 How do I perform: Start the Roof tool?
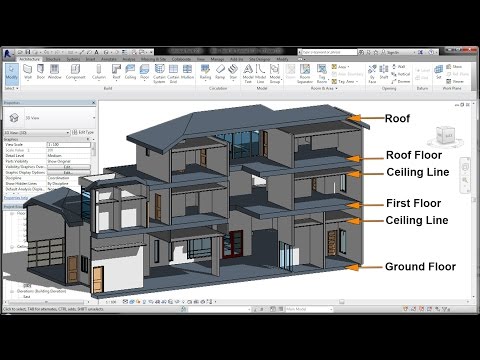[x=116, y=72]
